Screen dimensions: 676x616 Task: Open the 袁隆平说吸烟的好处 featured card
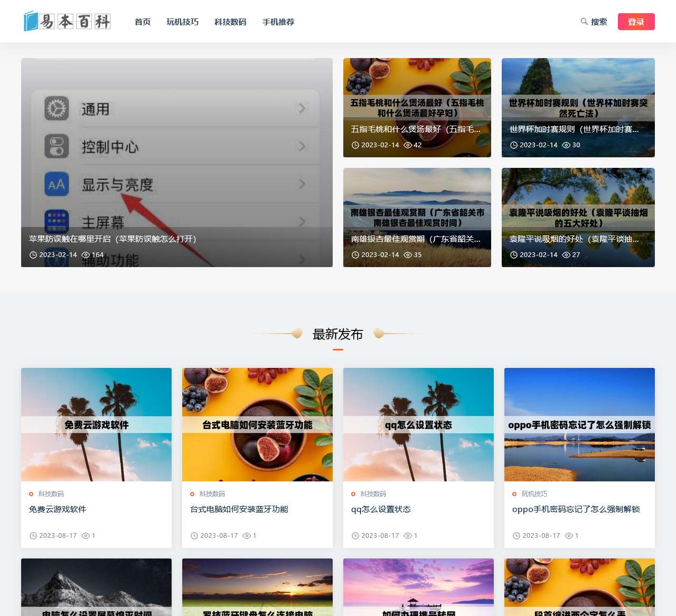click(578, 217)
